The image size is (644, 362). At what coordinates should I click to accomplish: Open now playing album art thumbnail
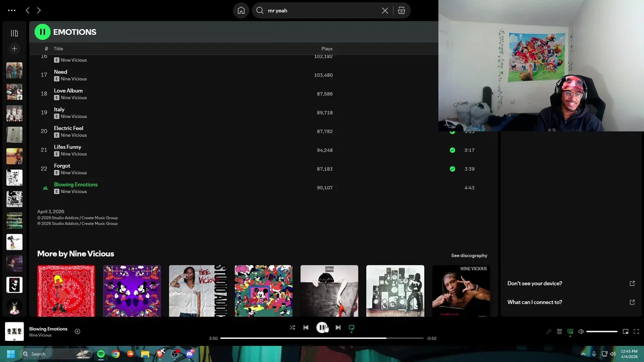(x=14, y=331)
